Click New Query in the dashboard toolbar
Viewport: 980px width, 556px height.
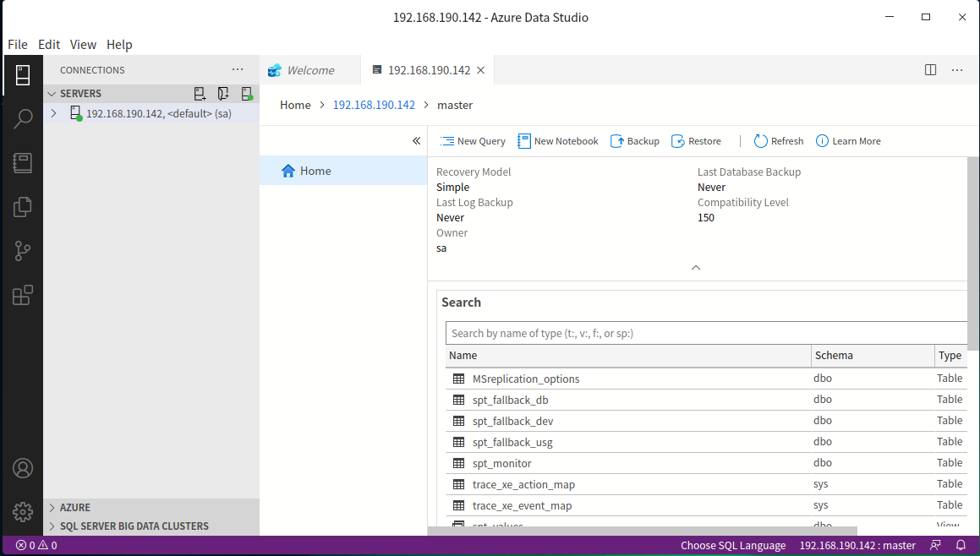pos(473,140)
